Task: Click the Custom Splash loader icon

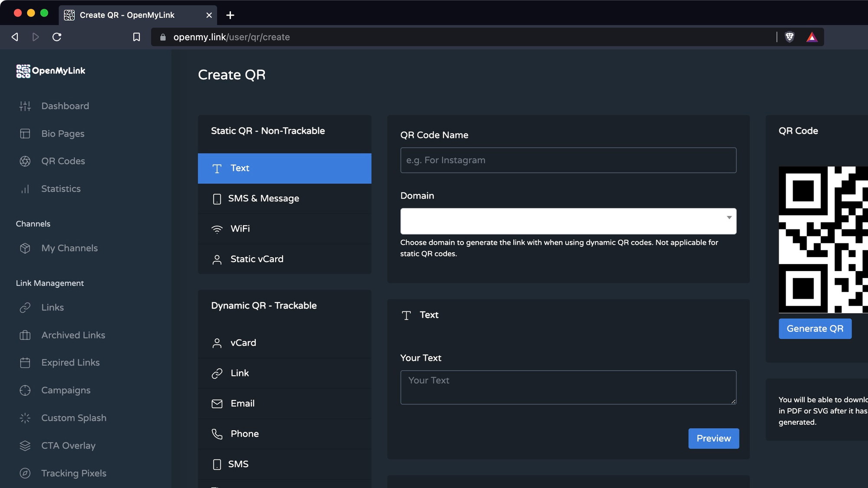Action: pyautogui.click(x=25, y=418)
